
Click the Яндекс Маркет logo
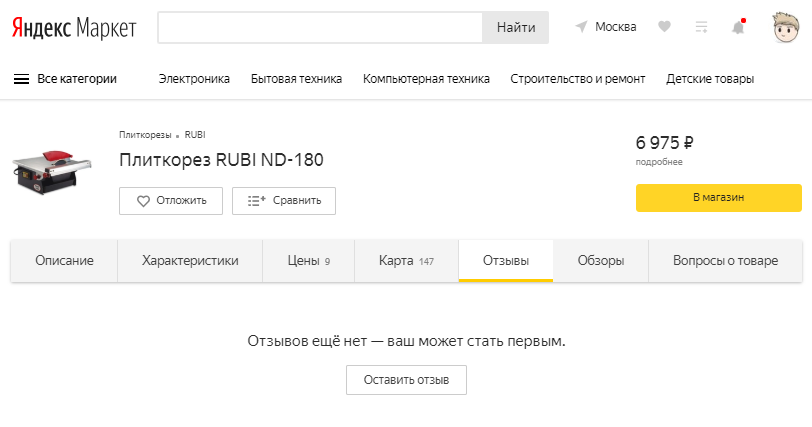tap(74, 28)
